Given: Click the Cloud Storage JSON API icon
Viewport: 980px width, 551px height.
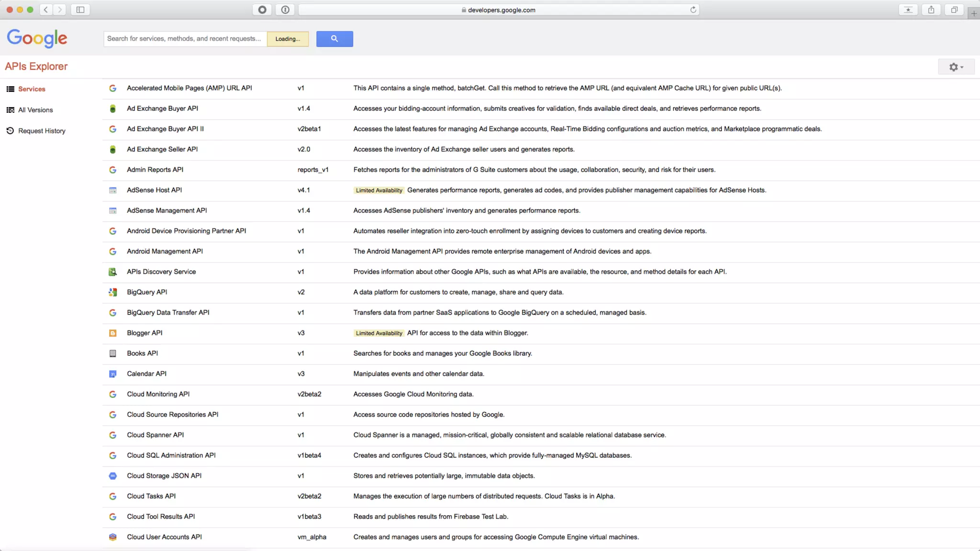Looking at the screenshot, I should (113, 476).
